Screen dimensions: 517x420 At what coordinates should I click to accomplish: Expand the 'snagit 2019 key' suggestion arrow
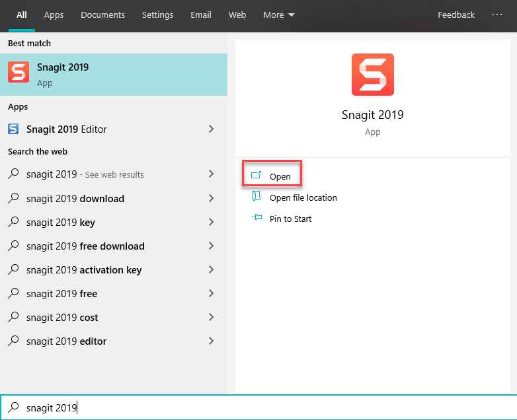pyautogui.click(x=211, y=223)
